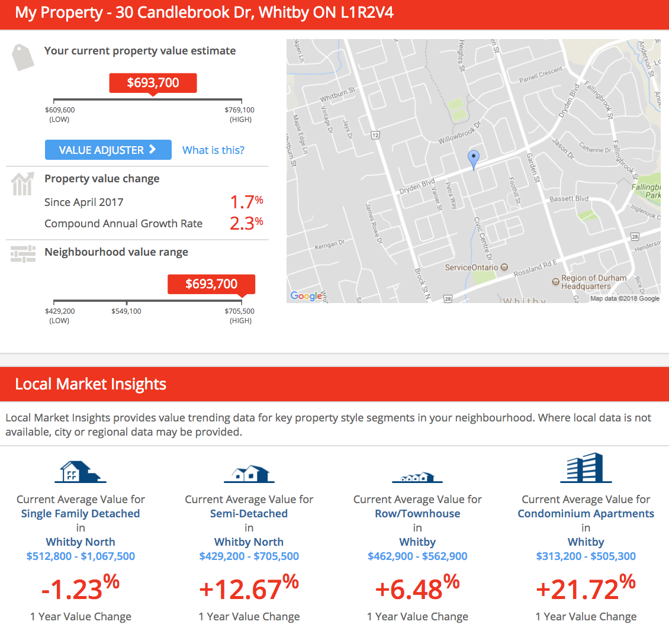
Task: Select the 1.7% since April 2017 value
Action: pyautogui.click(x=247, y=202)
